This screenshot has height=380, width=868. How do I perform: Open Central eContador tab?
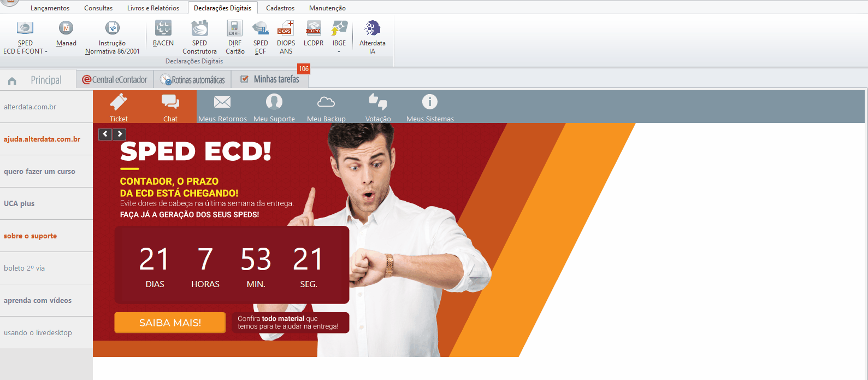click(115, 80)
